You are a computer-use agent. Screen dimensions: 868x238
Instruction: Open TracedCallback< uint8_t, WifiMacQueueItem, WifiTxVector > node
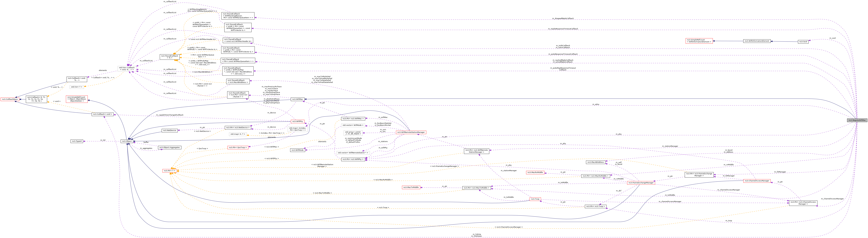point(238,27)
